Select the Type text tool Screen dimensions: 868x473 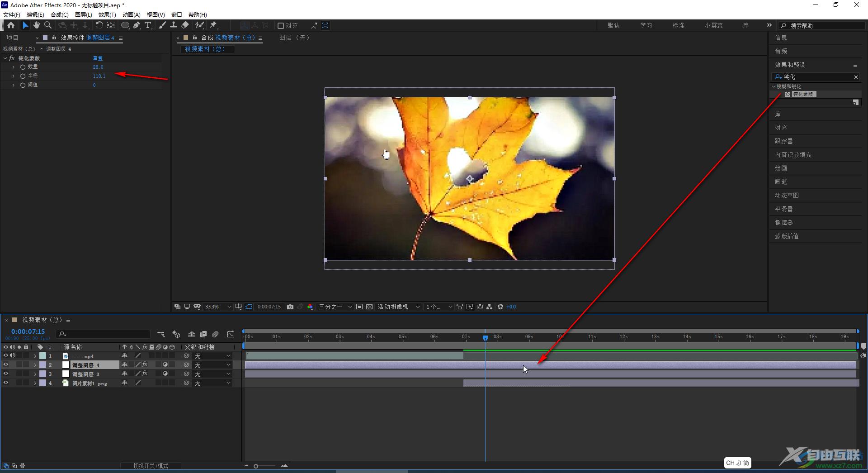pos(148,25)
